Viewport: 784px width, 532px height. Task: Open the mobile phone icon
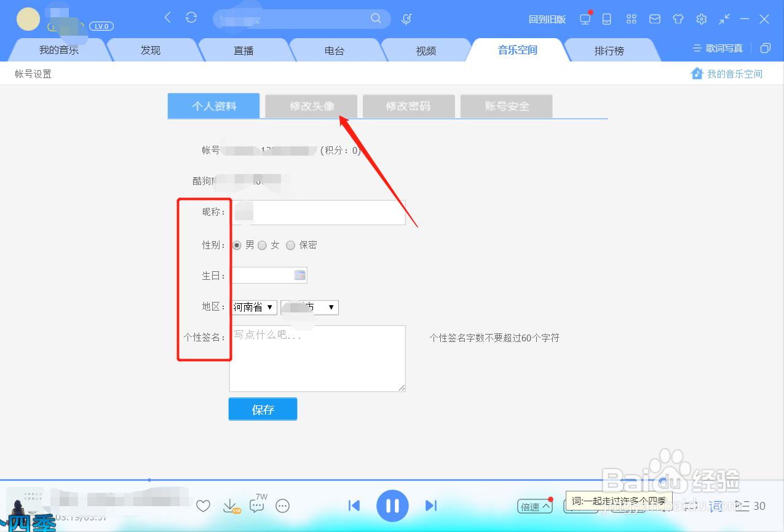click(607, 19)
